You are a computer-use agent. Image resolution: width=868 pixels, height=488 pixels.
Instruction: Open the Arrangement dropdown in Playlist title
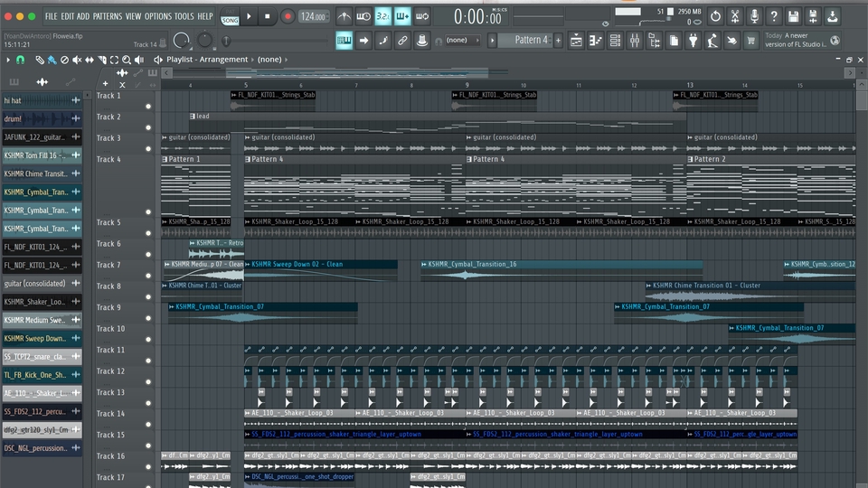pos(223,60)
